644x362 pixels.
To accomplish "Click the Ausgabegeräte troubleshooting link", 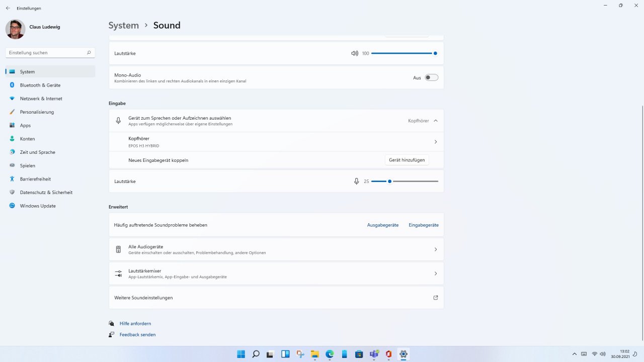I will click(x=383, y=225).
